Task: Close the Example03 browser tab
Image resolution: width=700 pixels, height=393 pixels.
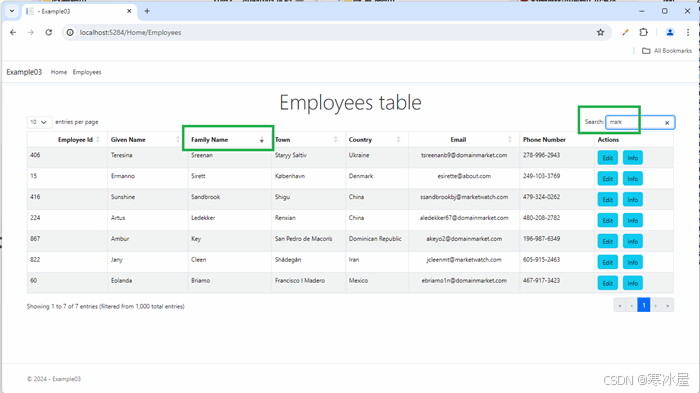Action: pos(129,11)
